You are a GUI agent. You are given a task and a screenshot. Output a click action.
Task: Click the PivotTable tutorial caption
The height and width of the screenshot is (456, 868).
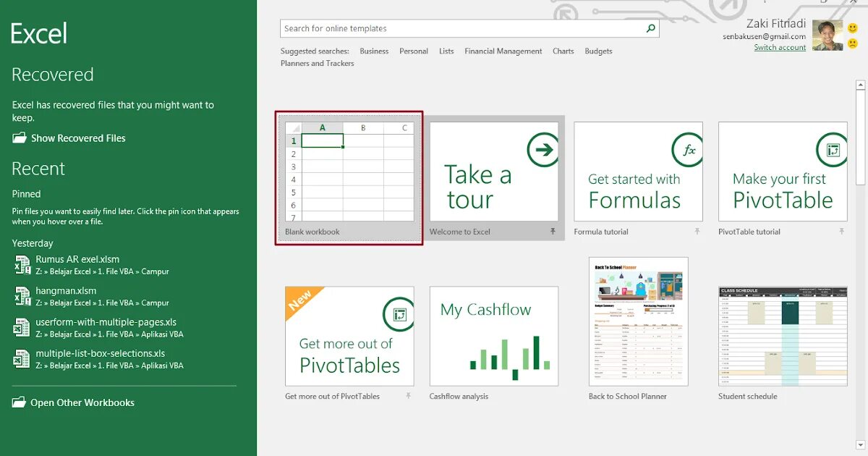(749, 232)
